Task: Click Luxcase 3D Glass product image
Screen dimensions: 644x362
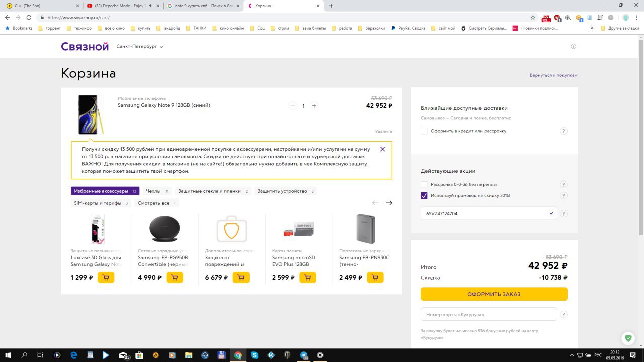Action: click(97, 229)
